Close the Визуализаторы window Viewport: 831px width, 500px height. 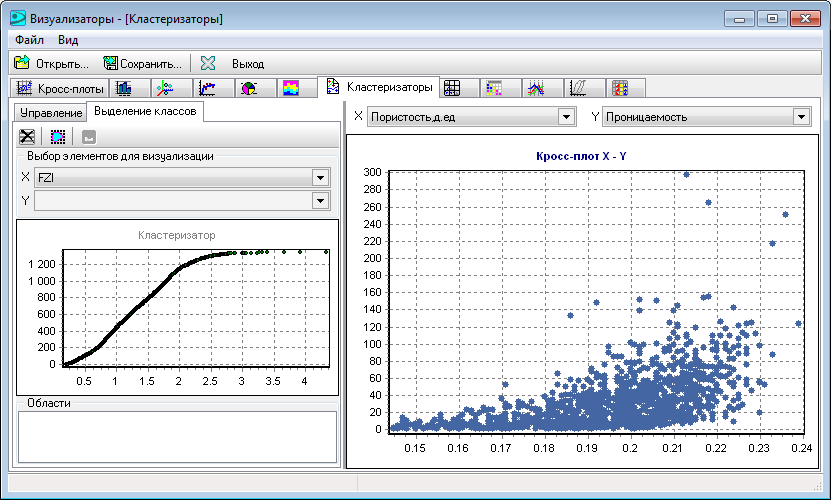pos(805,19)
